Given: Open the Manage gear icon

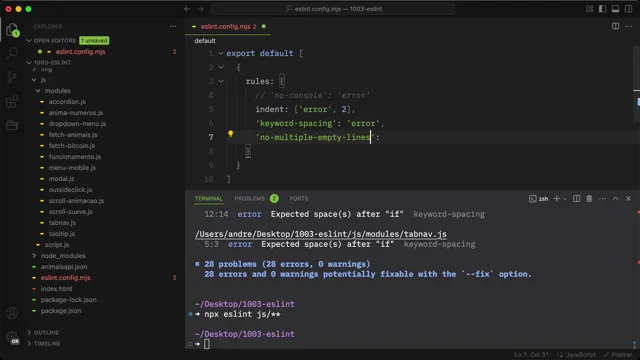Looking at the screenshot, I should tap(12, 337).
